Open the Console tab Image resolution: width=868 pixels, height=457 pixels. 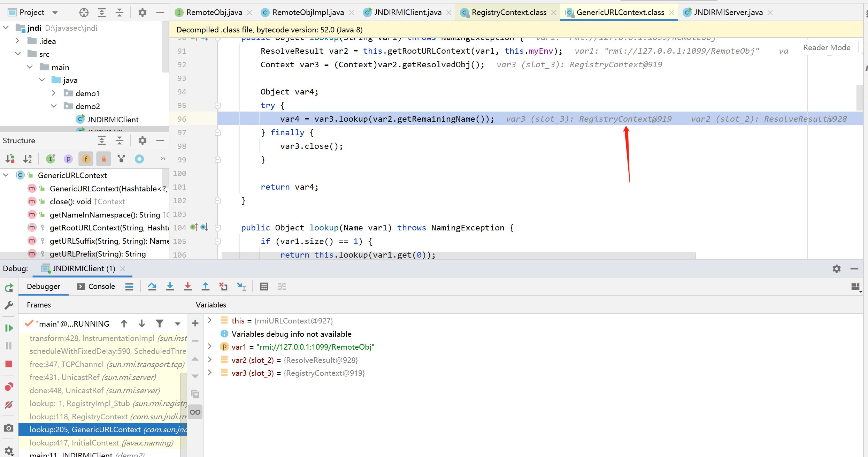(x=96, y=287)
